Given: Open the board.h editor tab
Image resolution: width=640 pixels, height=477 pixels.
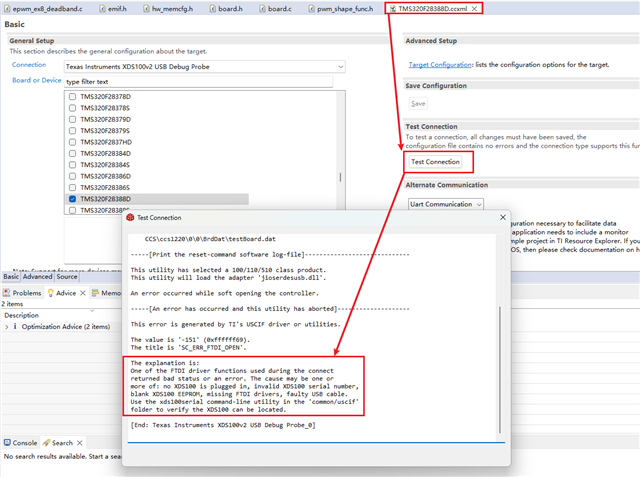Looking at the screenshot, I should click(x=226, y=9).
